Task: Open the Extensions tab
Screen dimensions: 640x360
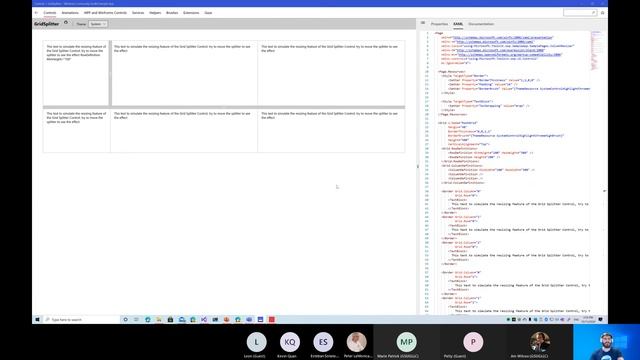Action: tap(191, 13)
